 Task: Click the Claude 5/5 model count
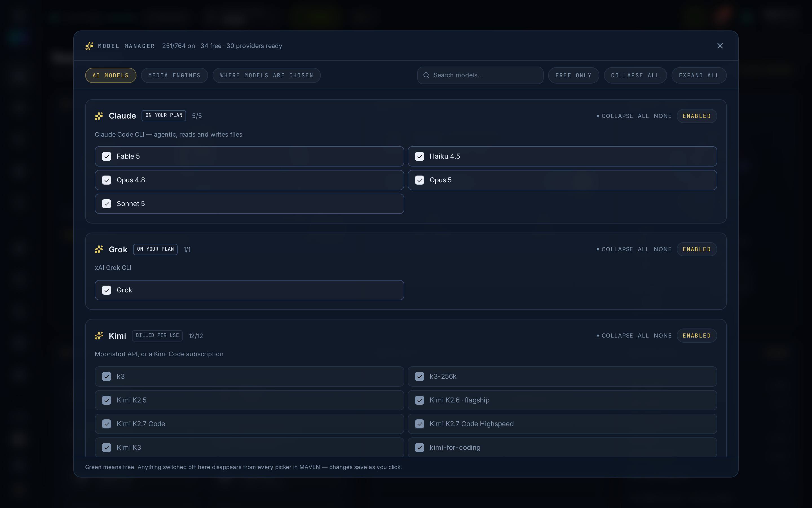pos(197,116)
